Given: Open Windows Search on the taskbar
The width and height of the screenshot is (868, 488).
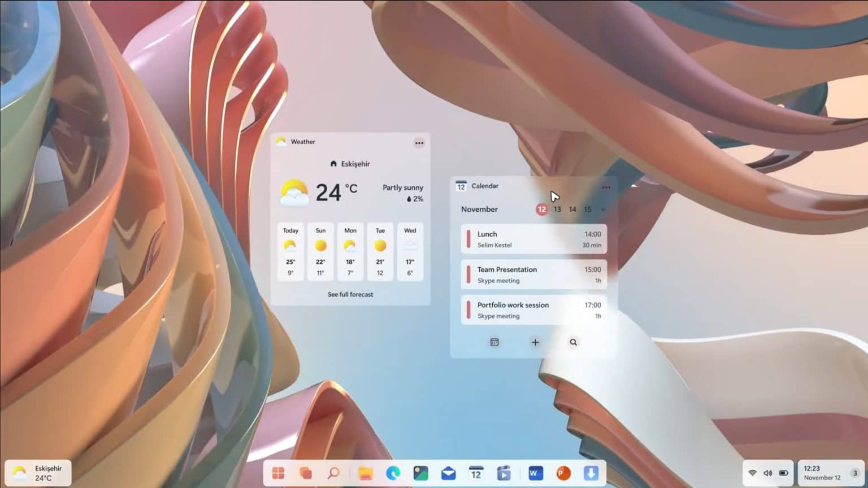Looking at the screenshot, I should coord(335,473).
